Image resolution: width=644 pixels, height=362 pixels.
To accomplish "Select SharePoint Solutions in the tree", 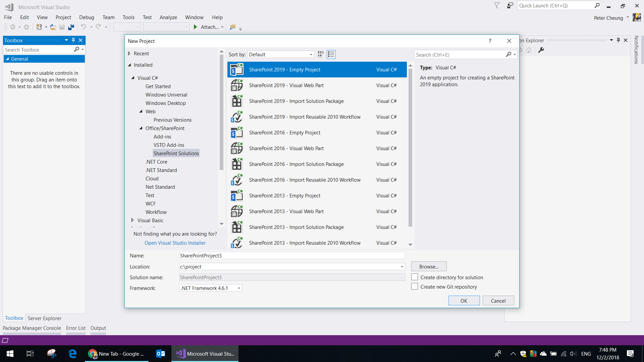I will click(176, 154).
